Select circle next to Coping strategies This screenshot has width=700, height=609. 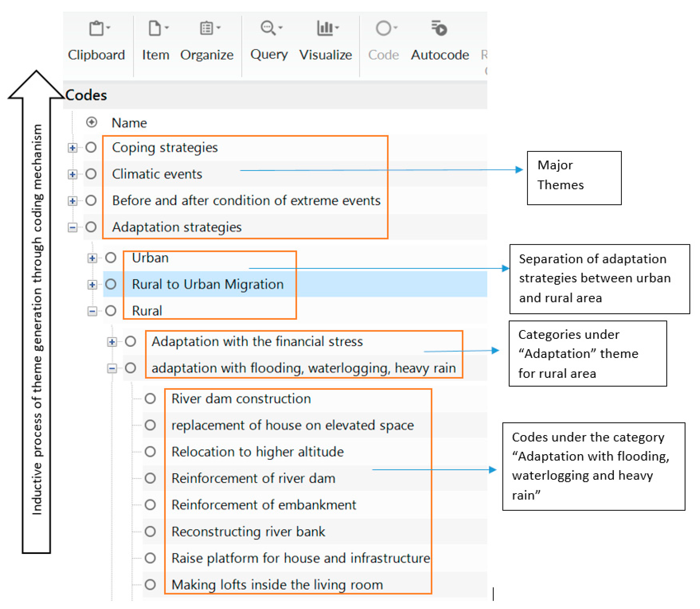tap(91, 148)
